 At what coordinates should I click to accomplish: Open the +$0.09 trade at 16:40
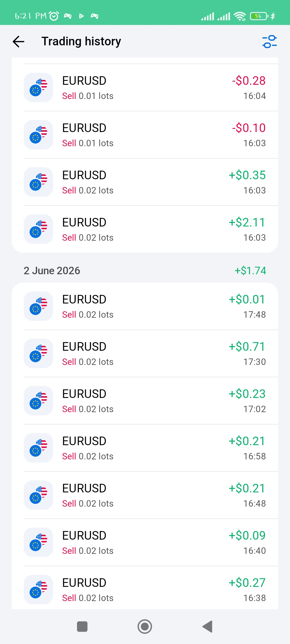[145, 542]
